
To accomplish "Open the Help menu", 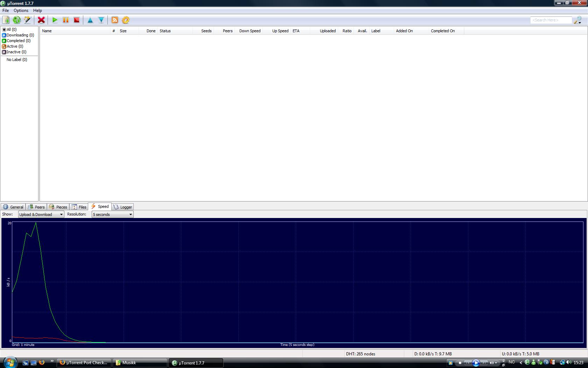I will click(37, 11).
